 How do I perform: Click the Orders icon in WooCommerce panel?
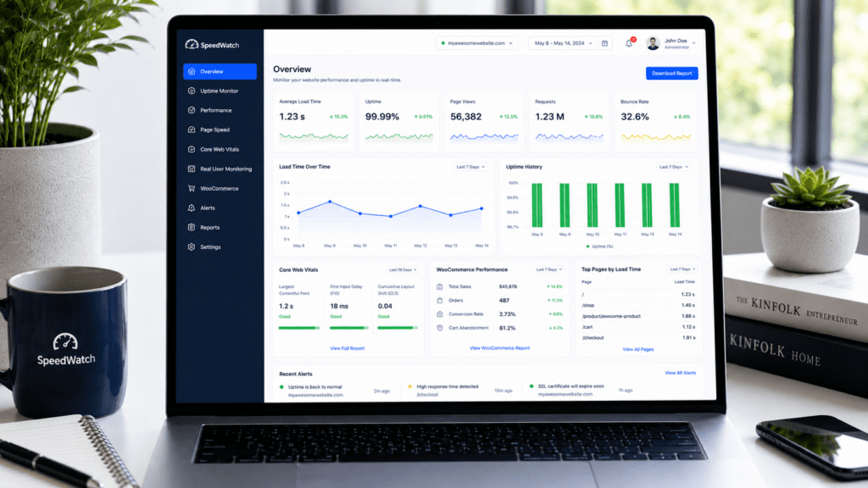click(440, 301)
